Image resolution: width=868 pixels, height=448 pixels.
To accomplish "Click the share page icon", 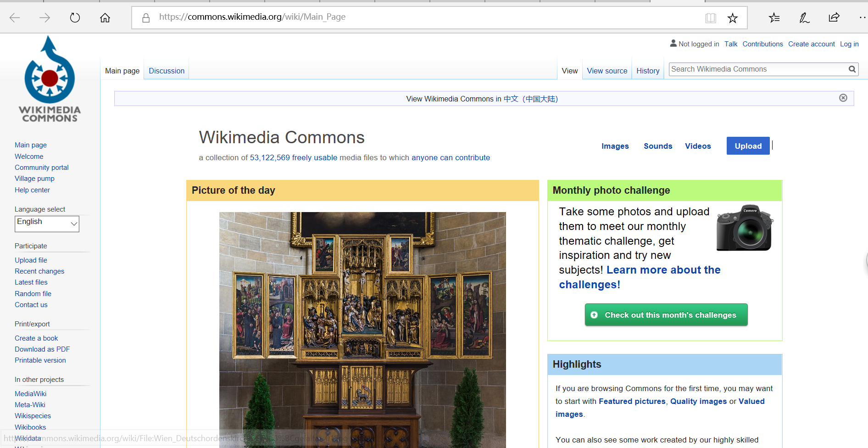I will 834,17.
